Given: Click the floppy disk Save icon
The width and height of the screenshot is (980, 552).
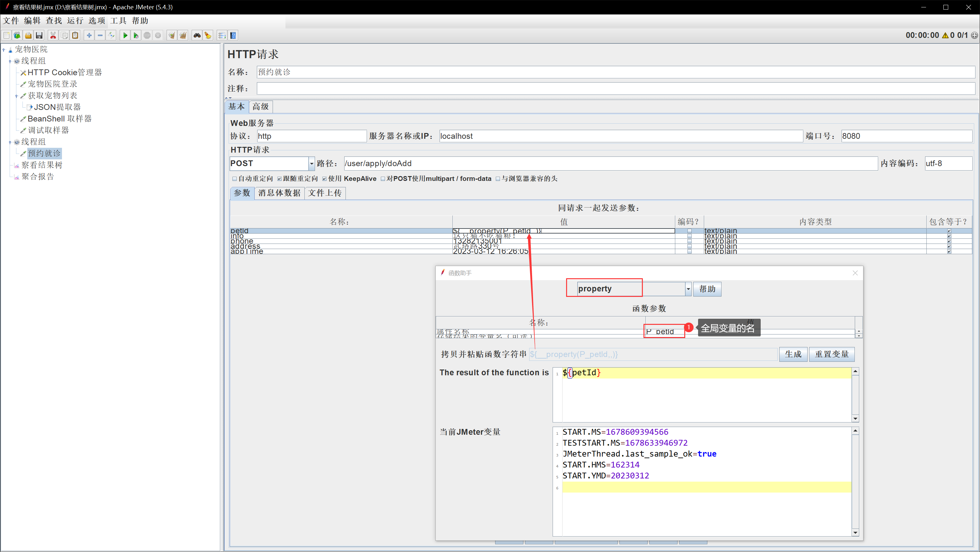Looking at the screenshot, I should point(39,35).
